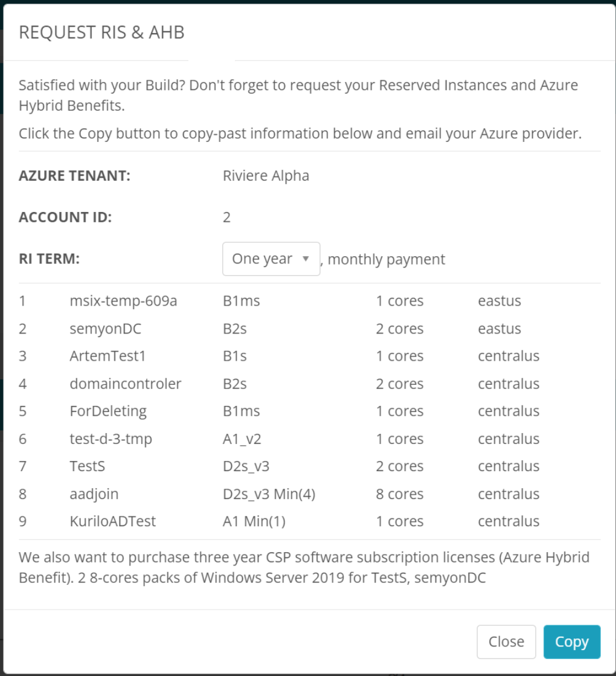Screen dimensions: 616x676
Task: Click the REQUEST RIS & AHB title
Action: (101, 33)
